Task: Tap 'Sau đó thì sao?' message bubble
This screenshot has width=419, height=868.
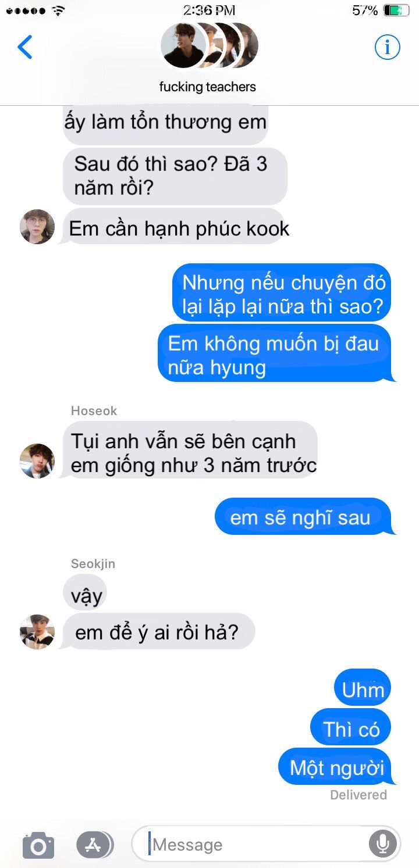Action: pyautogui.click(x=175, y=176)
